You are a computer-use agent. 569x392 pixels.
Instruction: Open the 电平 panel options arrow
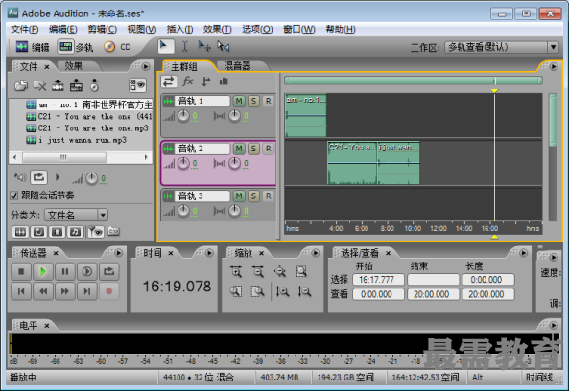tap(554, 325)
